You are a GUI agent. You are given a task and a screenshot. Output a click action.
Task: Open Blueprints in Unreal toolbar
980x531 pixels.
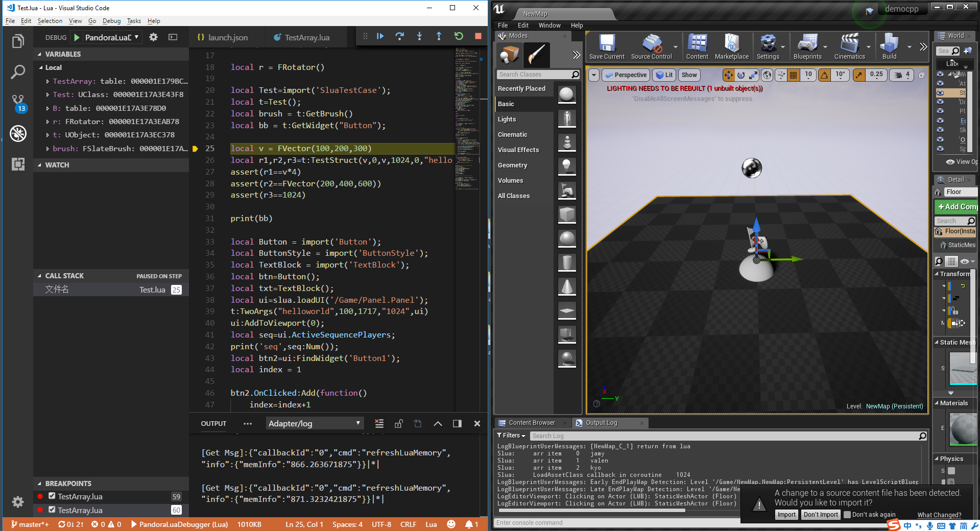coord(807,46)
